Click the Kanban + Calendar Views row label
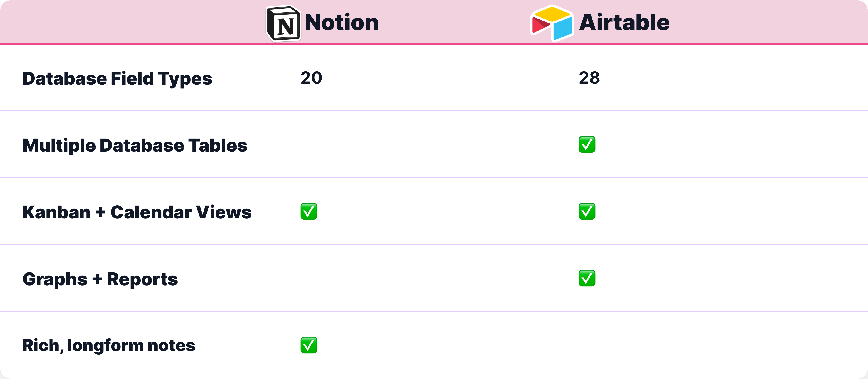The height and width of the screenshot is (379, 868). 137,212
